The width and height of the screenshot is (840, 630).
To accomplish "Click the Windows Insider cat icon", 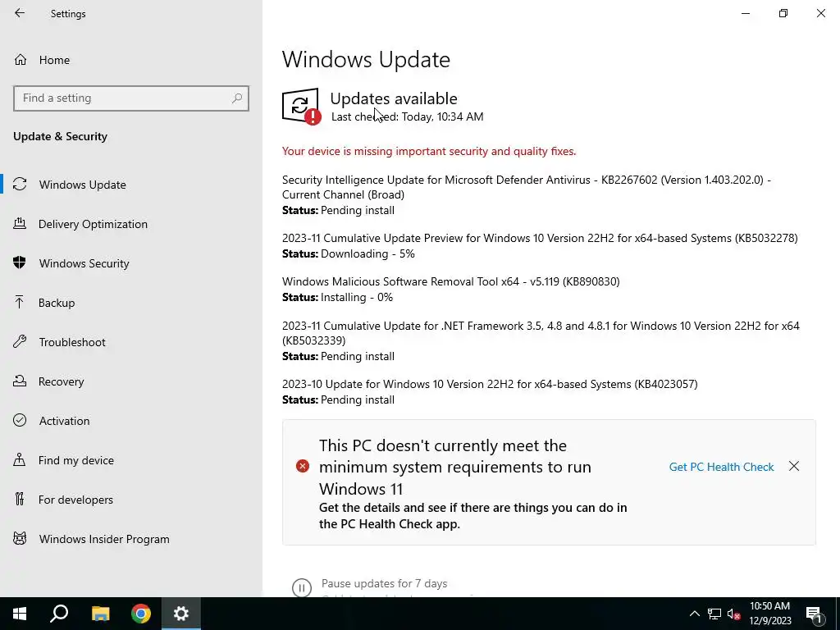I will pos(20,538).
